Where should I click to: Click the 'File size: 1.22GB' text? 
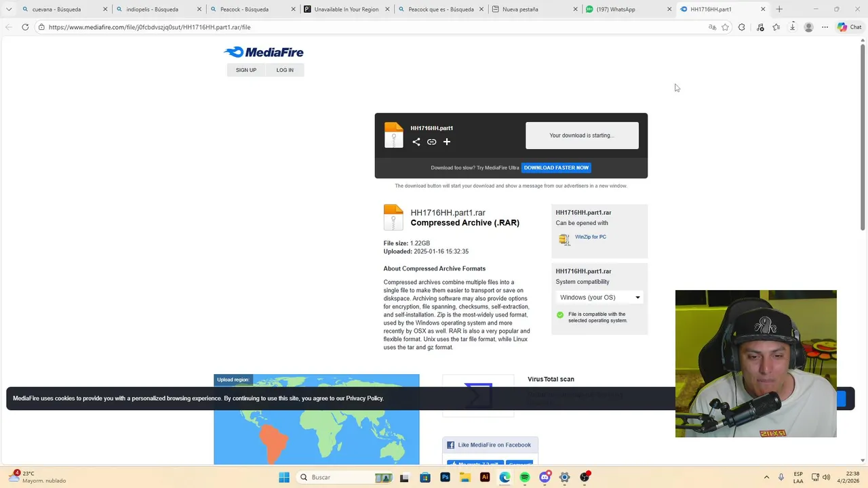(407, 243)
